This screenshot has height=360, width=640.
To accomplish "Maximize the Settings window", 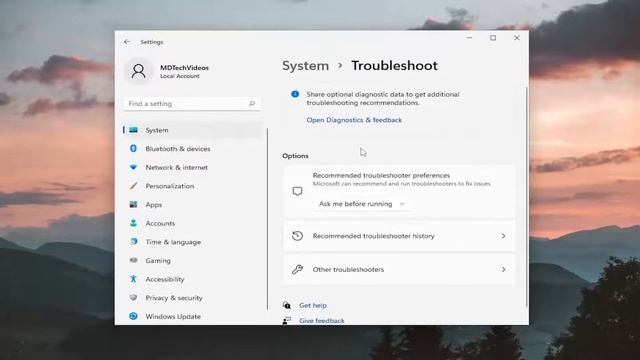I will 493,38.
